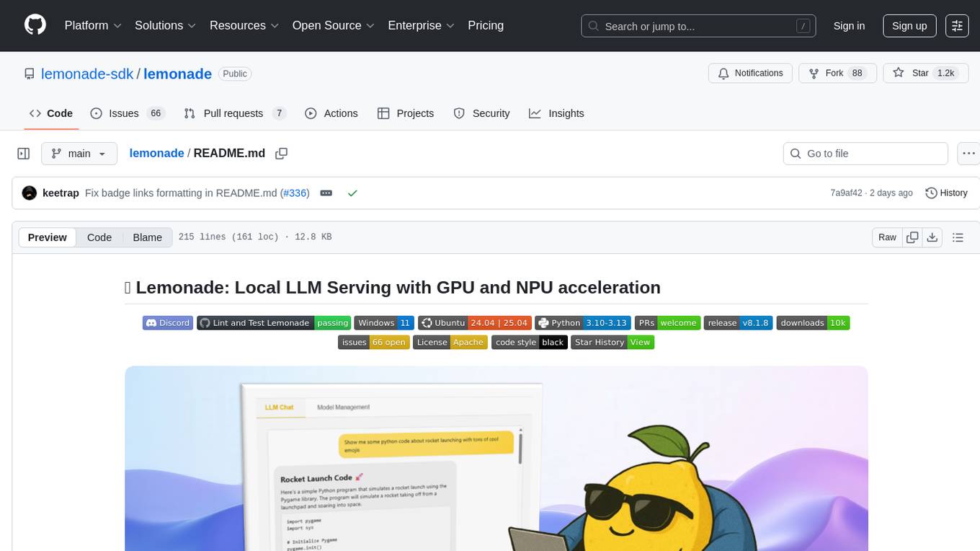The image size is (980, 551).
Task: Open pull request #336 link
Action: [295, 193]
